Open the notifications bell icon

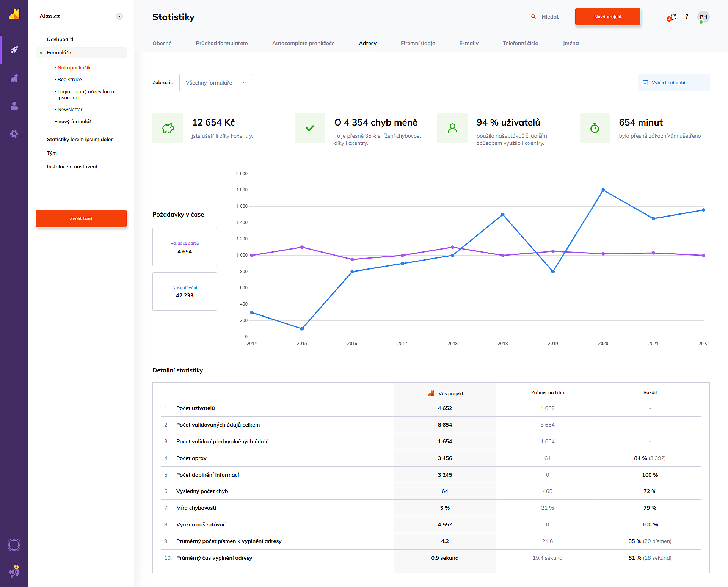click(x=672, y=17)
